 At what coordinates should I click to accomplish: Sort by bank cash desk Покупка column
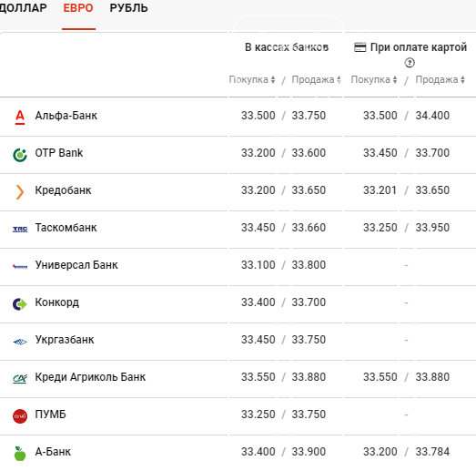pyautogui.click(x=252, y=79)
